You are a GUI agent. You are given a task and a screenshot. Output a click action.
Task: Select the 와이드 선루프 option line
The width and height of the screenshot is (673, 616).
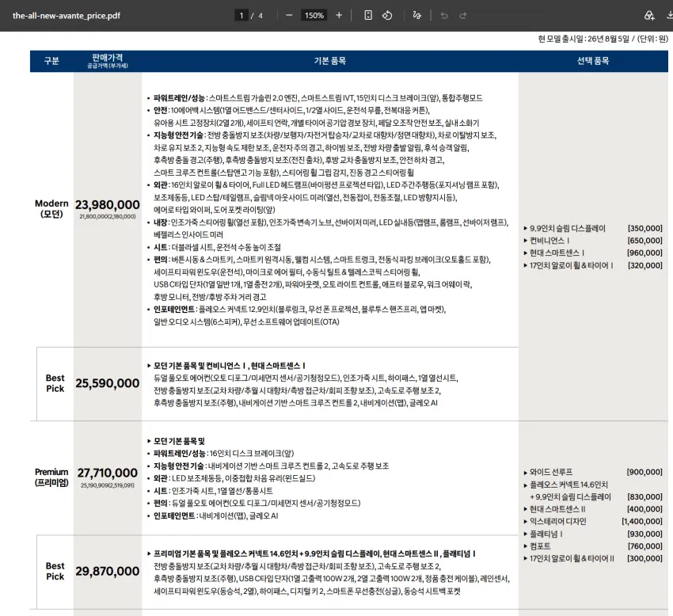click(x=593, y=472)
